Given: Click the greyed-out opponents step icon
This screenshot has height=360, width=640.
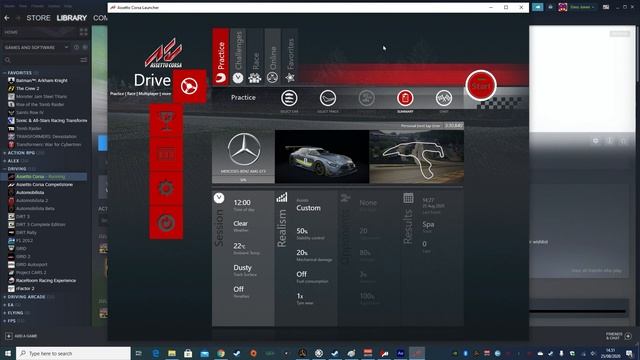Looking at the screenshot, I should pyautogui.click(x=366, y=98).
